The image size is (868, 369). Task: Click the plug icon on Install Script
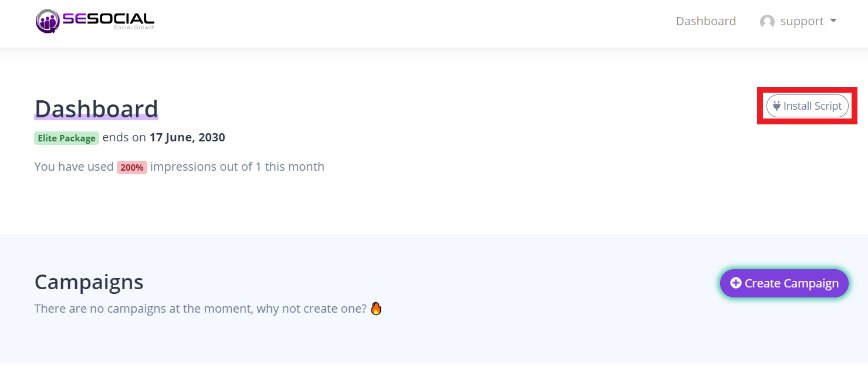click(x=776, y=106)
